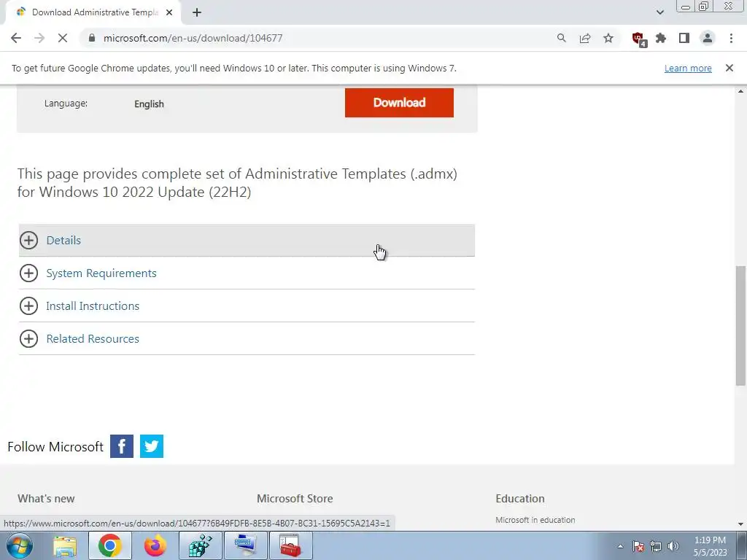Open Windows Explorer from the taskbar

click(65, 545)
